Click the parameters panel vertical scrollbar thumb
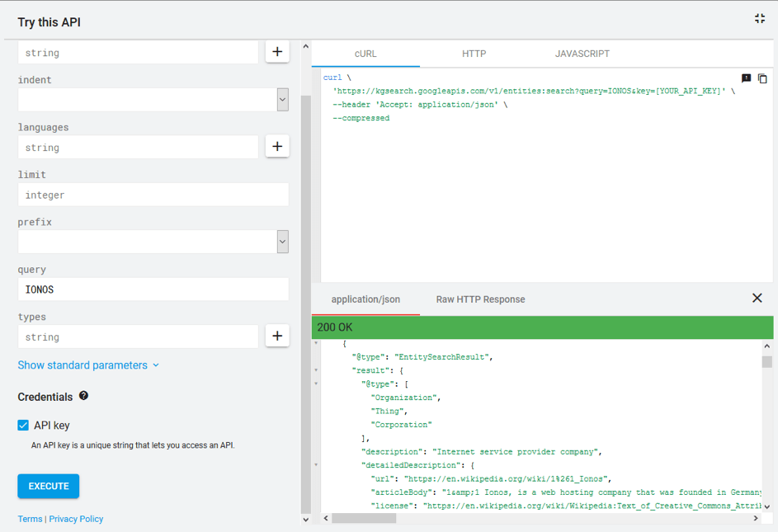This screenshot has width=778, height=532. point(305,304)
